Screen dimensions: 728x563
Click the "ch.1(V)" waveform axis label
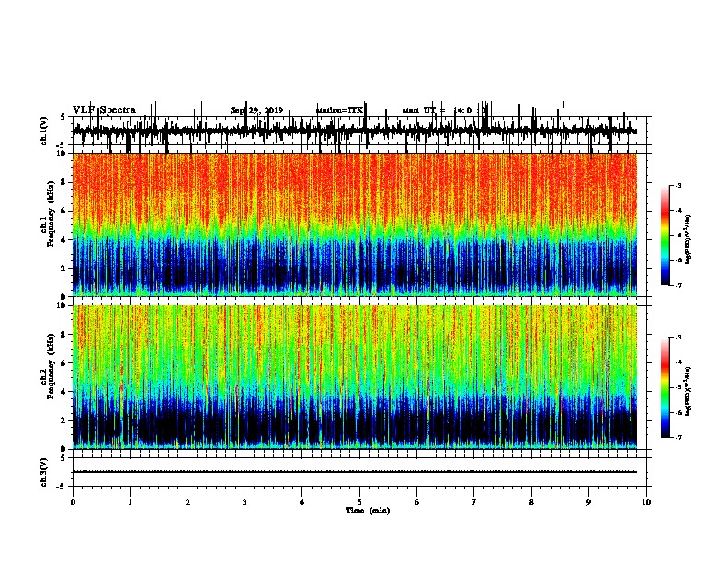(x=44, y=131)
